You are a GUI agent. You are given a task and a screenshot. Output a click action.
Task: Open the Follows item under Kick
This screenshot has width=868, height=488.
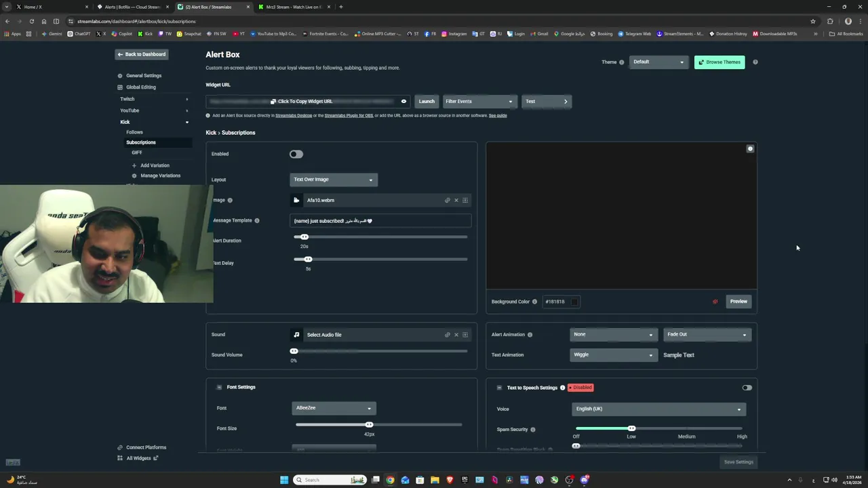tap(134, 132)
